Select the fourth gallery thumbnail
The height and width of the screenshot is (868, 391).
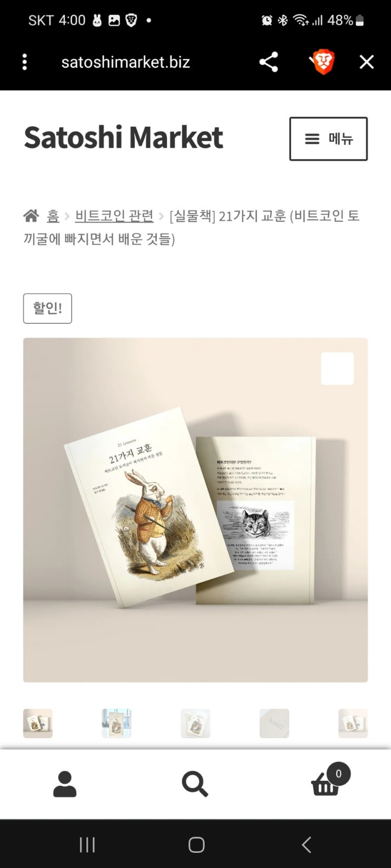pos(274,723)
